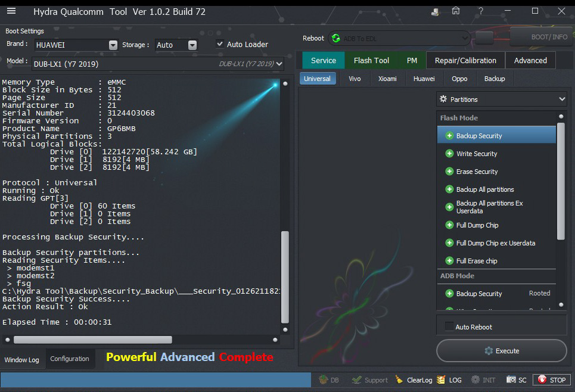The height and width of the screenshot is (392, 575).
Task: Click the log horizontal scrollbar
Action: tap(92, 340)
